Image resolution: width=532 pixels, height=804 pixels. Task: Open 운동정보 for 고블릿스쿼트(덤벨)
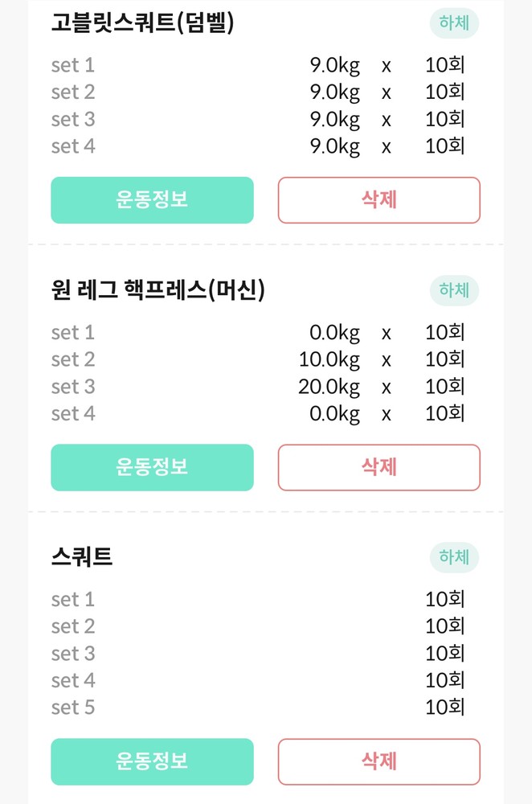(152, 200)
